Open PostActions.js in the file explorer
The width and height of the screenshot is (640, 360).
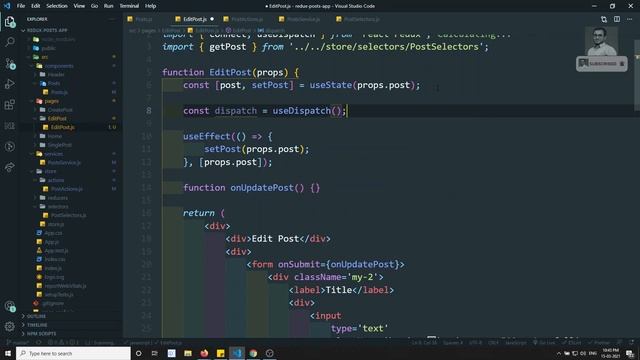pos(67,189)
